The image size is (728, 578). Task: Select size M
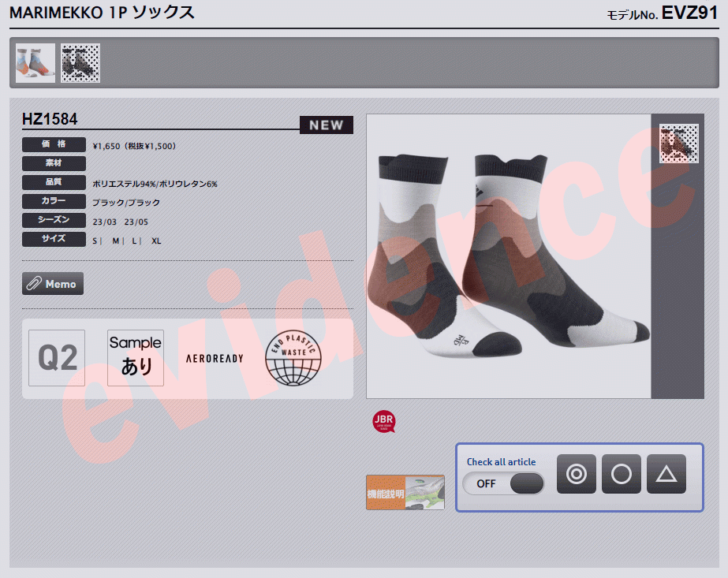click(115, 241)
